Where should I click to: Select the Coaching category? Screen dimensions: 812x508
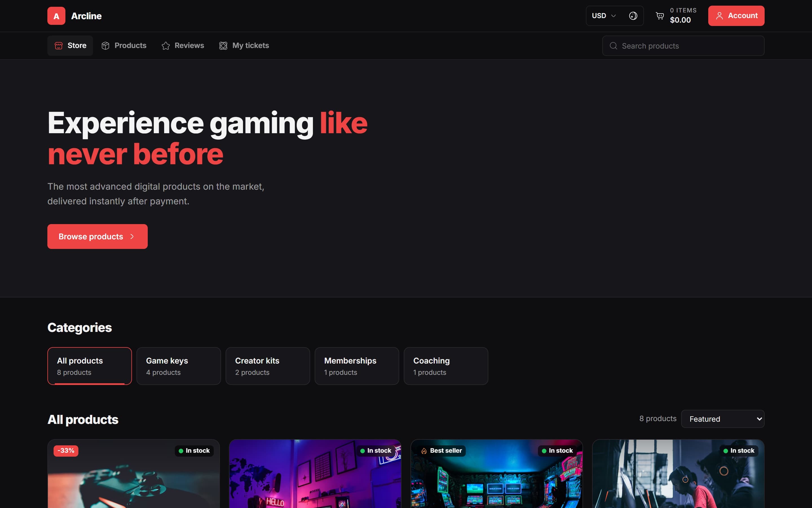point(446,366)
